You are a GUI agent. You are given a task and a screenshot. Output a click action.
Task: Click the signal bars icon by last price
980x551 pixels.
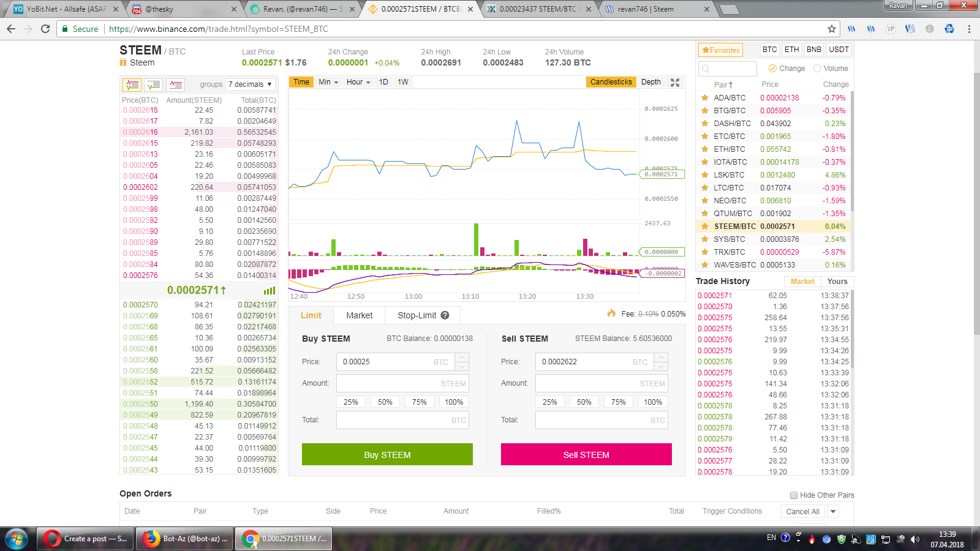269,291
